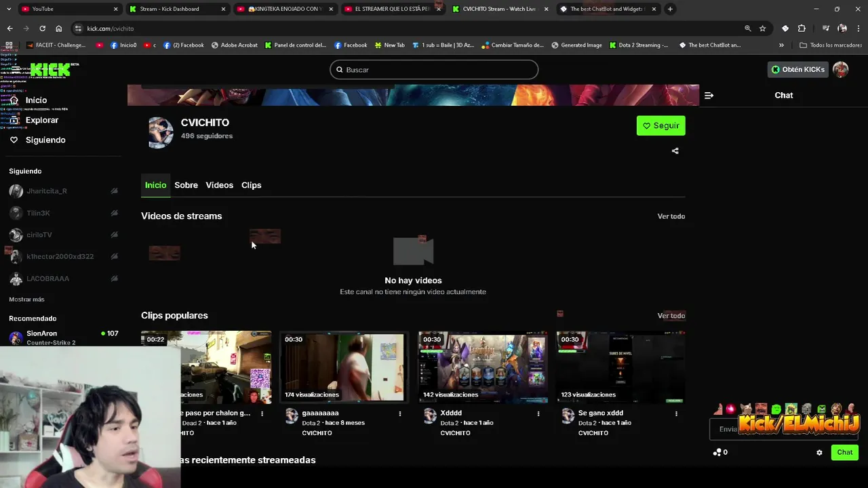Open Explorar in the sidebar
The width and height of the screenshot is (868, 488).
34,120
